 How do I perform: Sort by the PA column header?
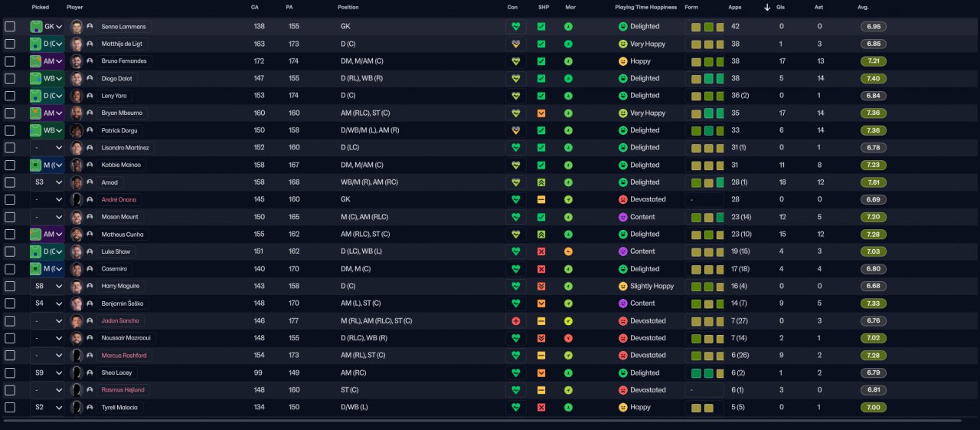[289, 8]
